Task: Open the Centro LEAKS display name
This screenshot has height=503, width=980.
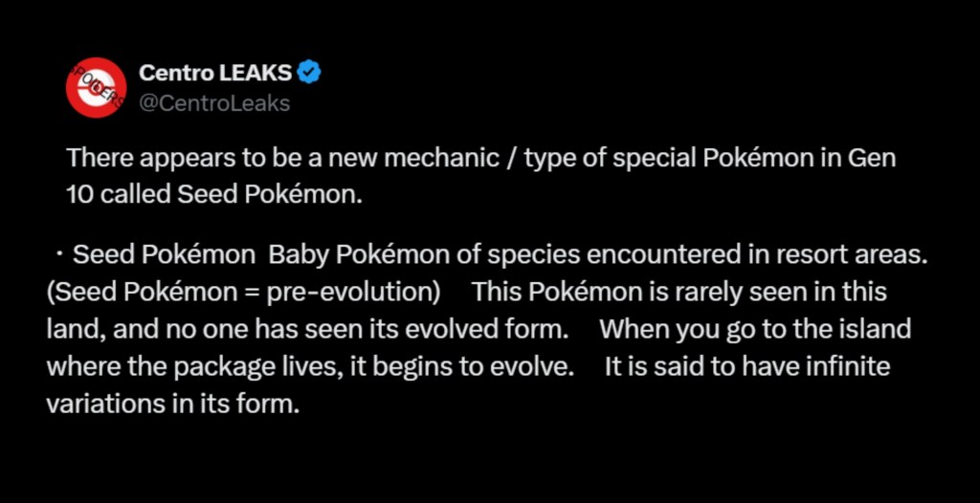Action: coord(216,73)
